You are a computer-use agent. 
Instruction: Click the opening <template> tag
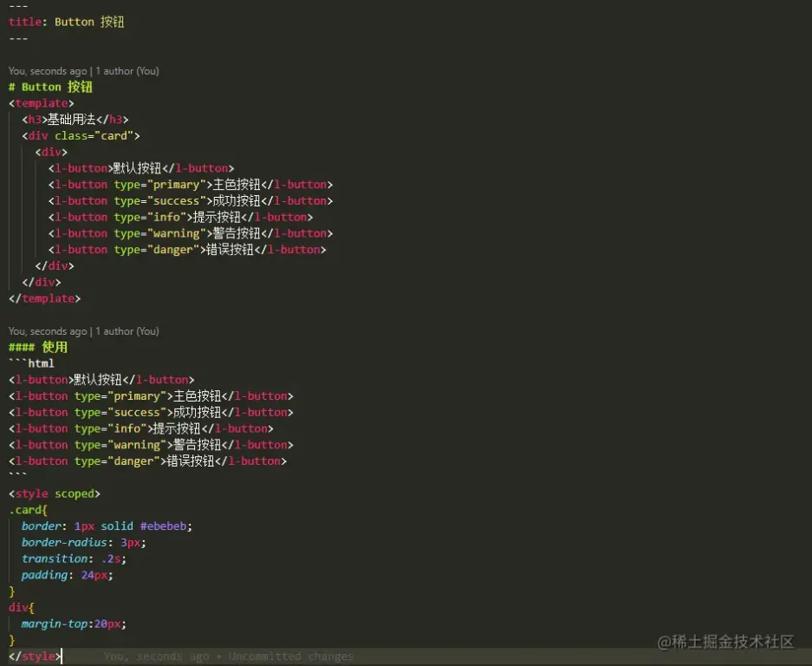tap(42, 103)
